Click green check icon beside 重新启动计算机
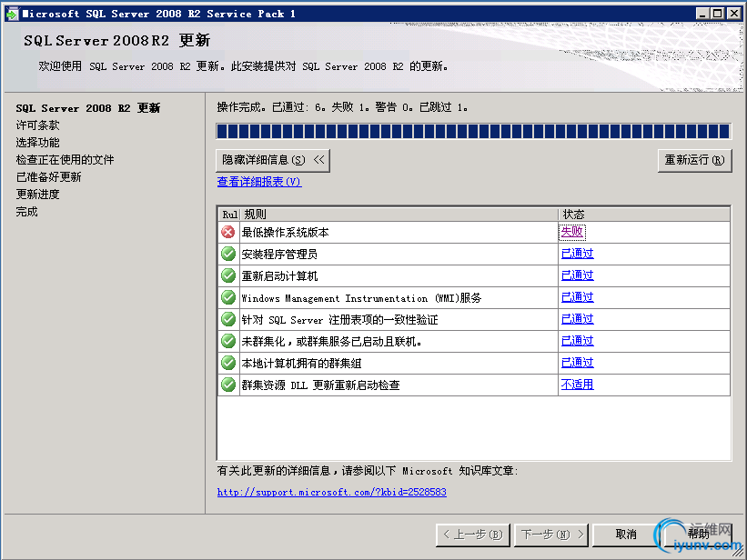The height and width of the screenshot is (560, 747). [x=228, y=275]
